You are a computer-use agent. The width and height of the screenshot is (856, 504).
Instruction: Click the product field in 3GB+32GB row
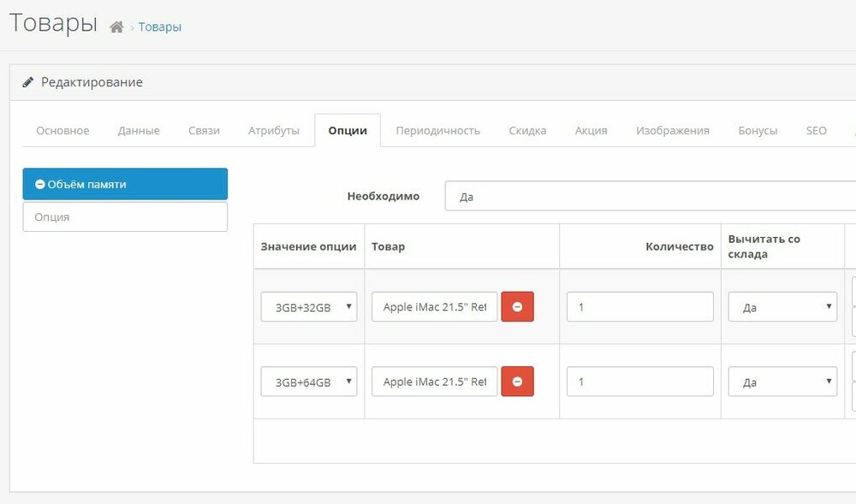click(435, 306)
